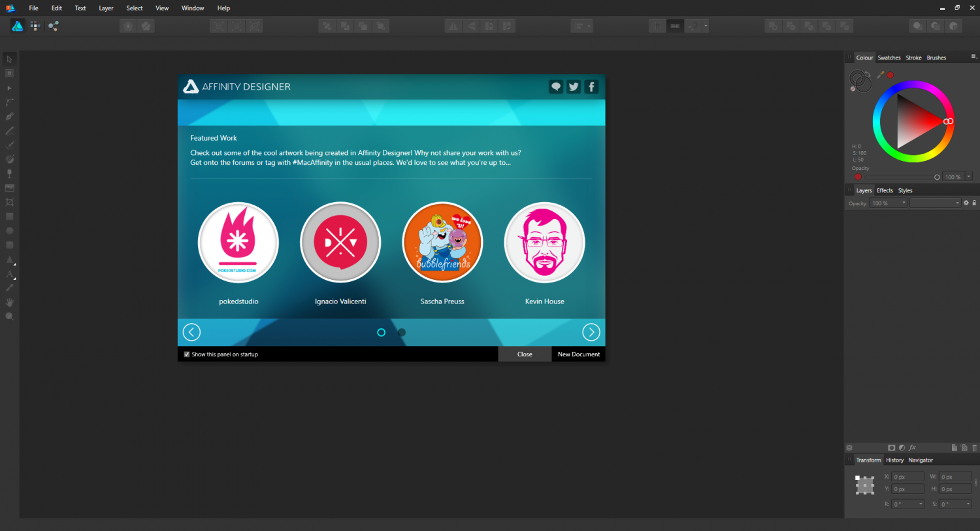This screenshot has width=980, height=531.
Task: Click the Layers panel trash delete icon
Action: pos(975,448)
